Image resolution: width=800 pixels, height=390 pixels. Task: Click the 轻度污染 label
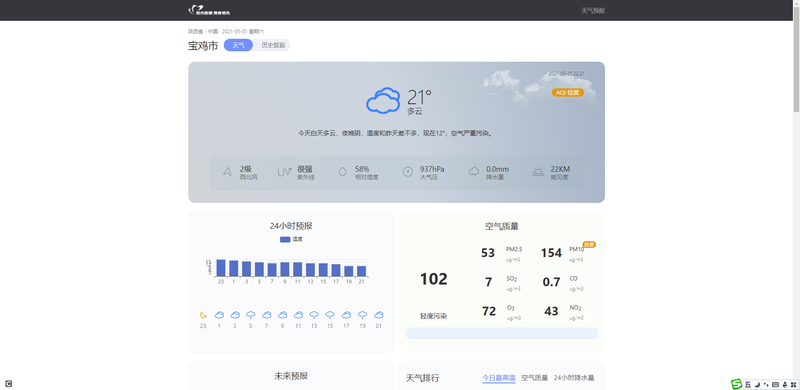434,316
